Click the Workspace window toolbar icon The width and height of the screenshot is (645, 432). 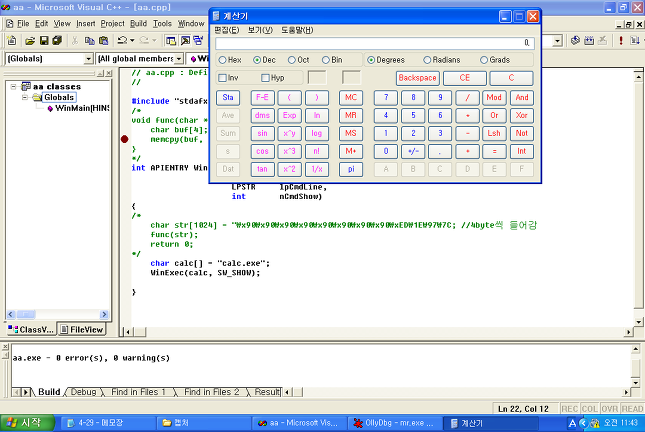(171, 40)
